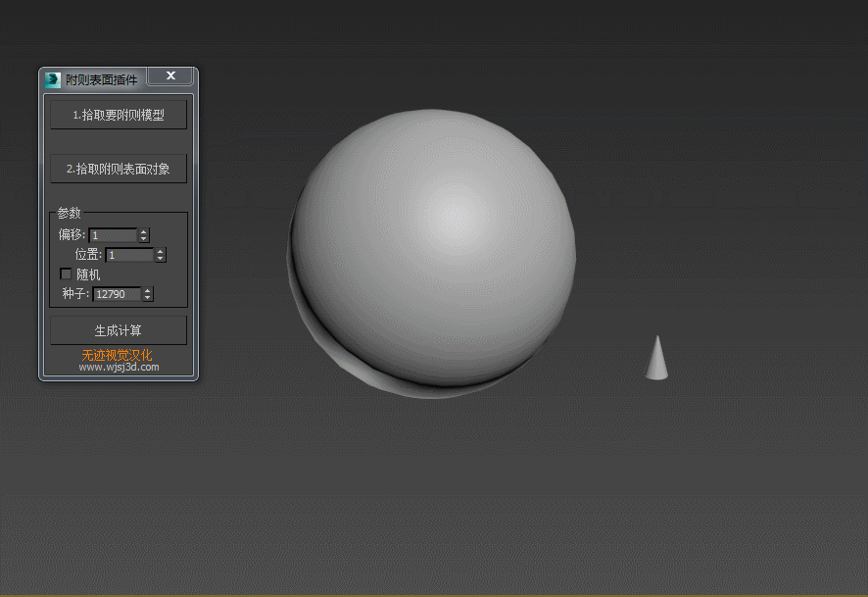Select the small cone object in viewport
The height and width of the screenshot is (597, 868).
point(657,361)
